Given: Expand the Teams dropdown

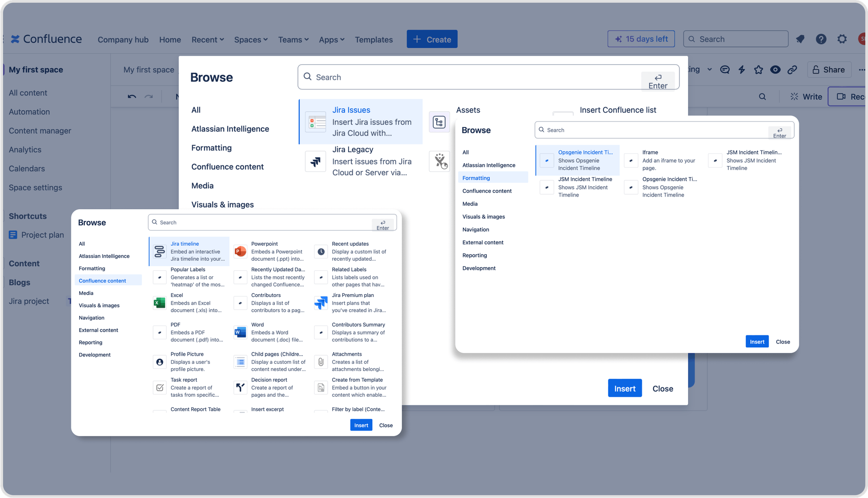Looking at the screenshot, I should click(293, 39).
